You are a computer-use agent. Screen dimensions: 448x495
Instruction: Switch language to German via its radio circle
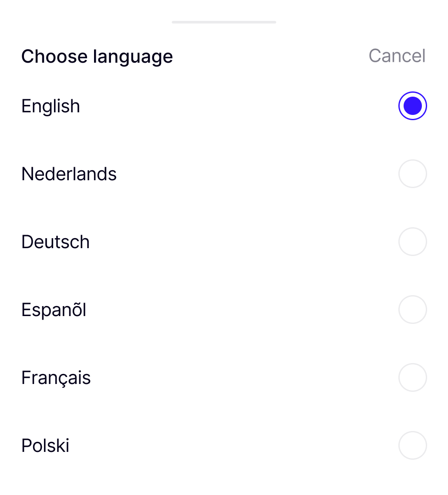[x=412, y=242]
